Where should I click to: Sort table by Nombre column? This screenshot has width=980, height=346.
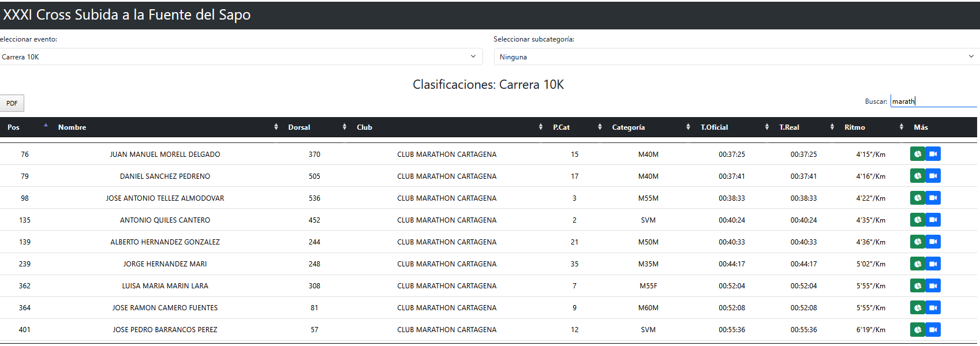pos(166,127)
